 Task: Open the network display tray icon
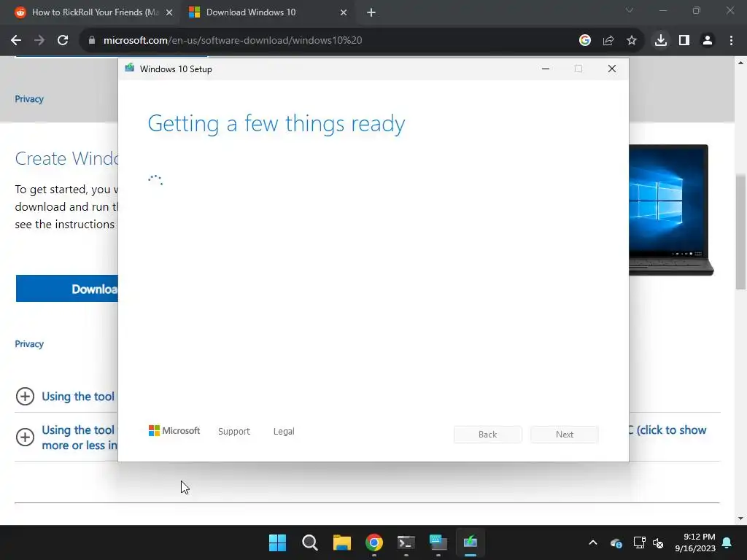[x=639, y=542]
